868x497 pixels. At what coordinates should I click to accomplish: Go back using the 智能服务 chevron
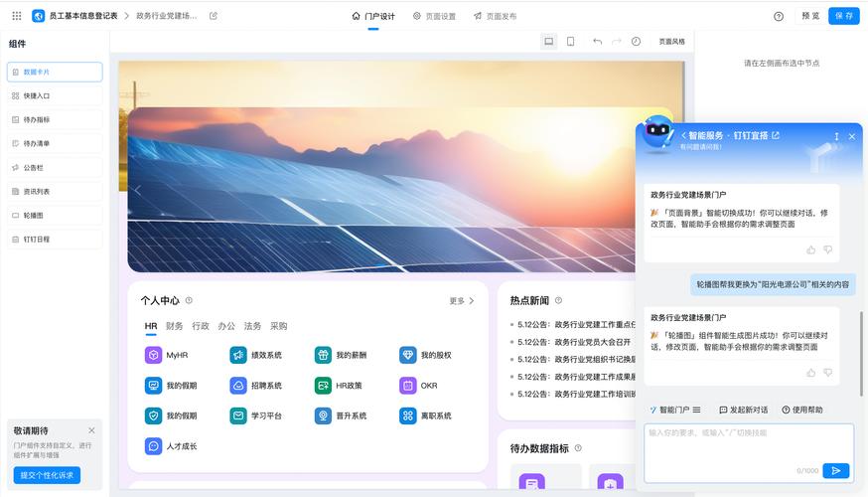pyautogui.click(x=682, y=135)
